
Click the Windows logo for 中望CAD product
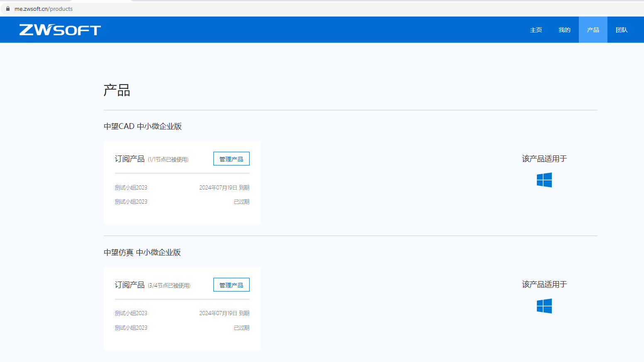(x=544, y=180)
